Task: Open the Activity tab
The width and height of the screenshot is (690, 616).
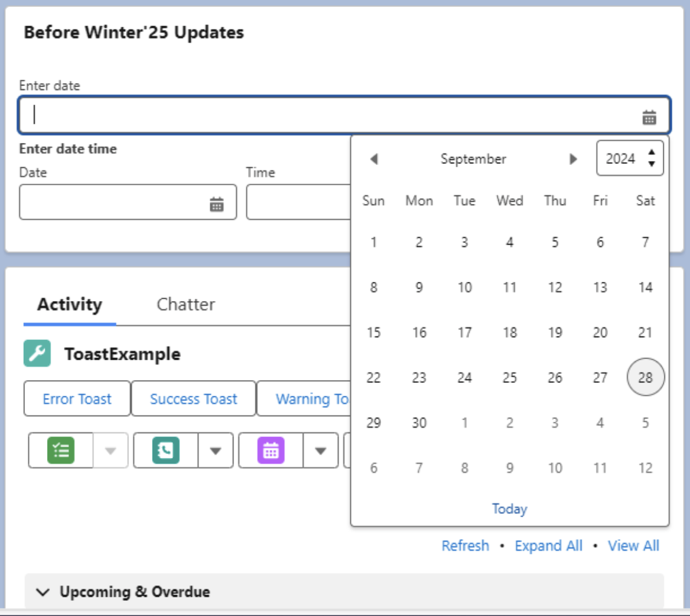Action: tap(69, 304)
